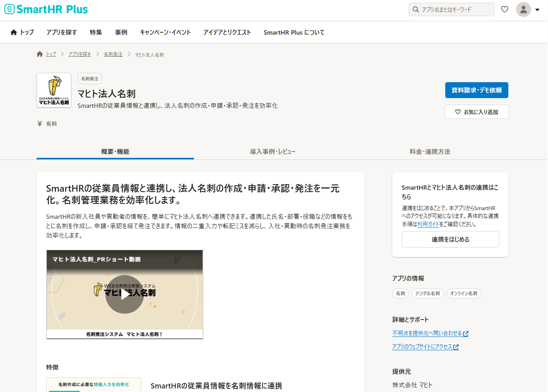Click the SmartHRの従業員情報を名刺情報に連携 heading
548x392 pixels.
[x=216, y=386]
